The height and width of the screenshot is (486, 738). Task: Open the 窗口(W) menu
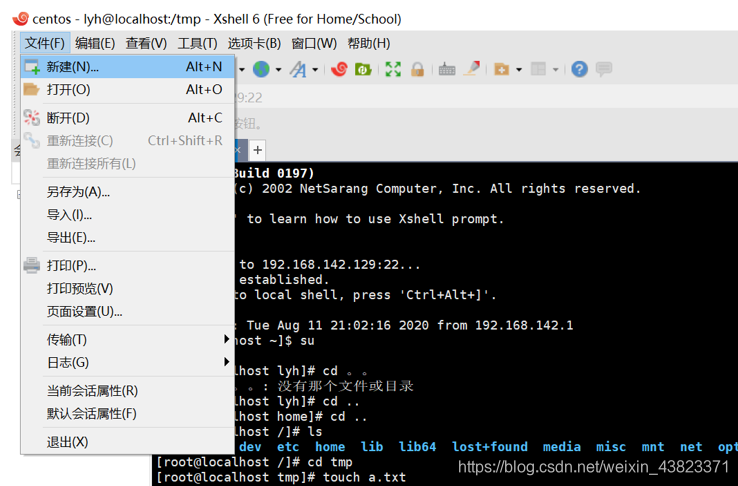pyautogui.click(x=314, y=43)
